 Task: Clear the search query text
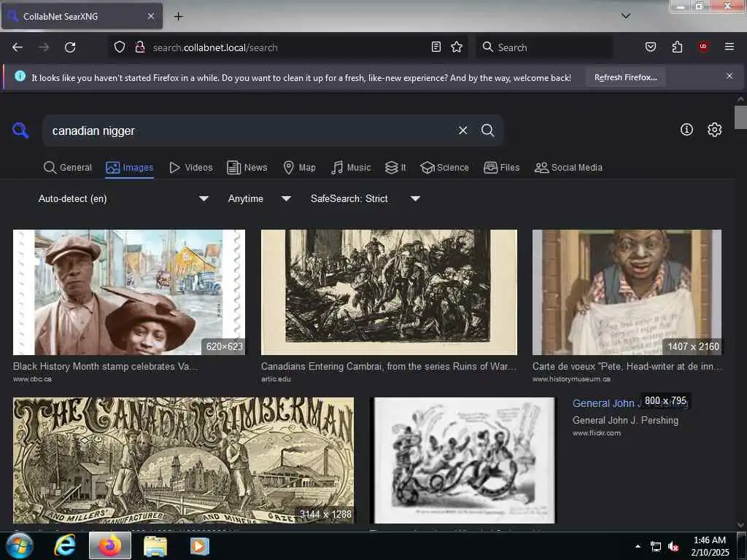click(x=462, y=131)
